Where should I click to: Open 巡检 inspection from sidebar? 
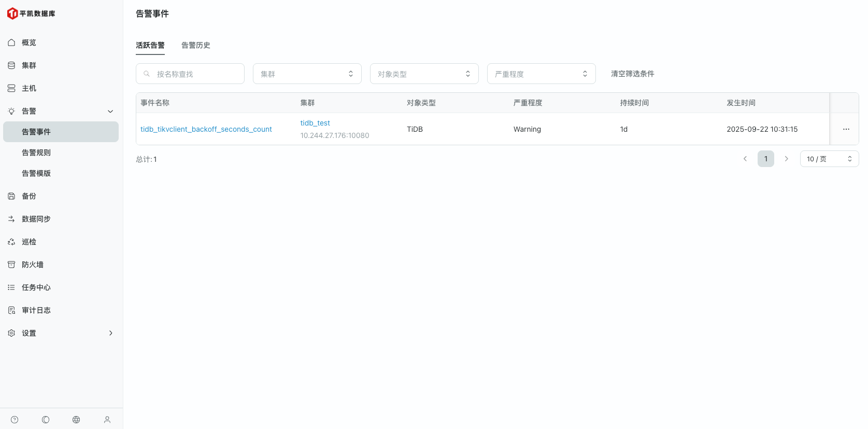(29, 242)
